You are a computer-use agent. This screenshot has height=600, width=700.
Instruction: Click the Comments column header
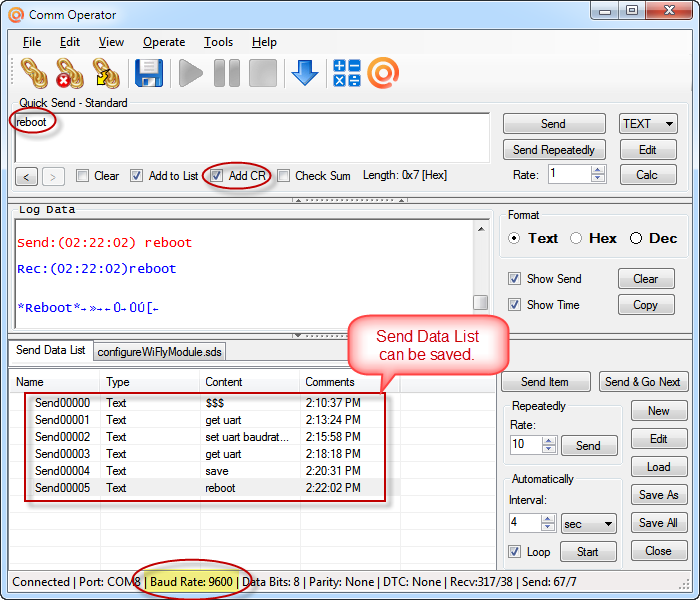click(350, 382)
